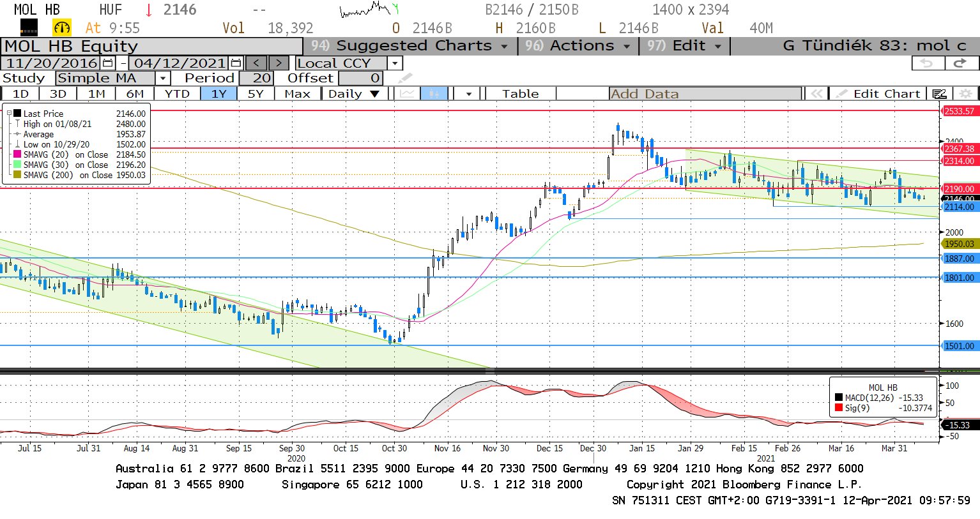
Task: Select the 6M range tab
Action: pos(135,94)
